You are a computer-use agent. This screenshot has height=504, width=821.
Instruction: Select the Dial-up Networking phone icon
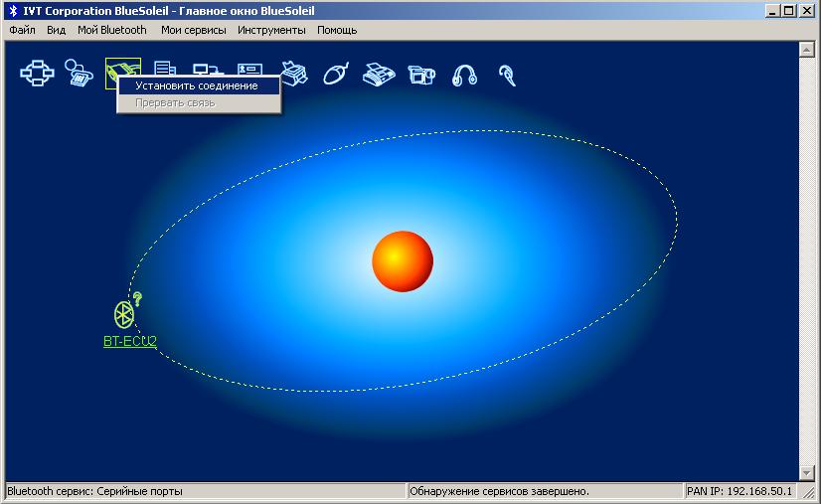(80, 74)
